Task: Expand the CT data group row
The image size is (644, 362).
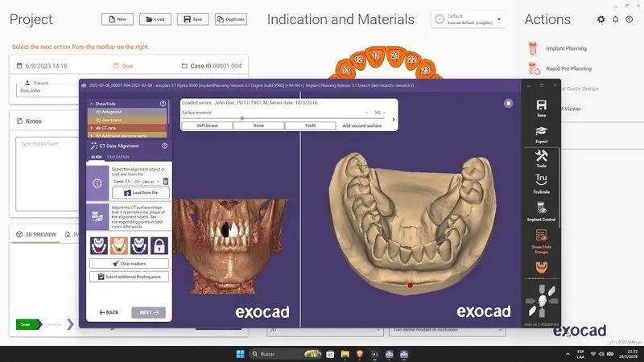Action: [x=92, y=128]
